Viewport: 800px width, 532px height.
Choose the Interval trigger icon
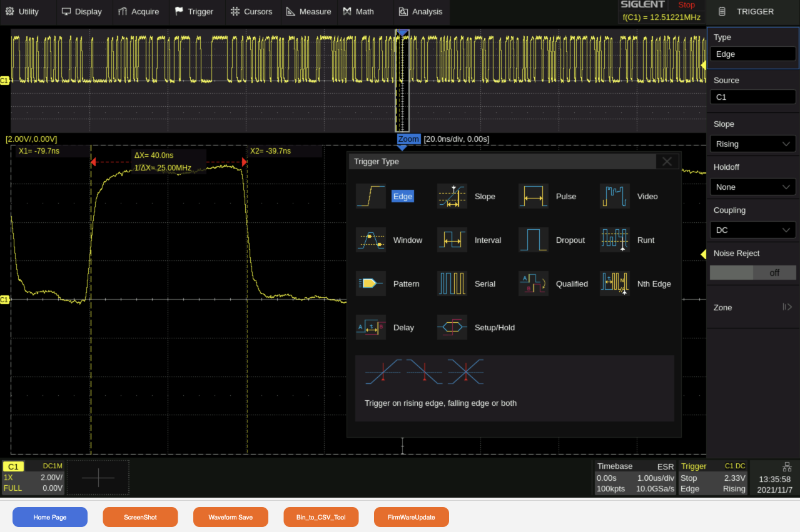coord(452,240)
